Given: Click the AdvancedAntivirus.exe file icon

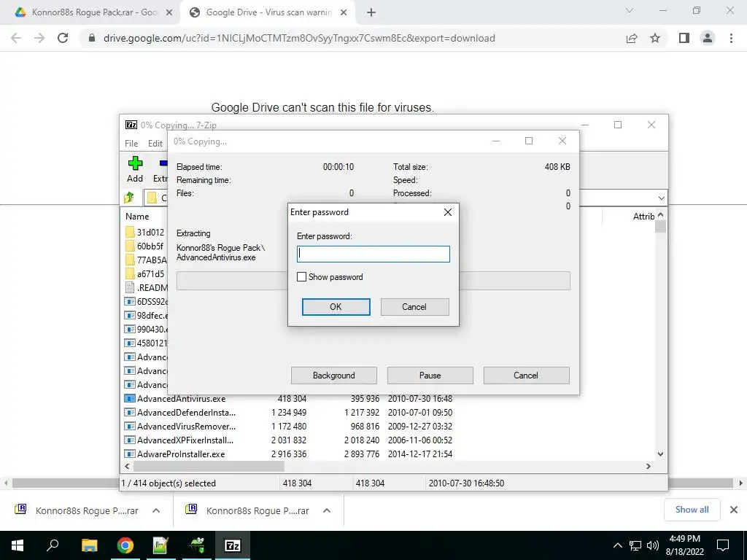Looking at the screenshot, I should [x=130, y=399].
